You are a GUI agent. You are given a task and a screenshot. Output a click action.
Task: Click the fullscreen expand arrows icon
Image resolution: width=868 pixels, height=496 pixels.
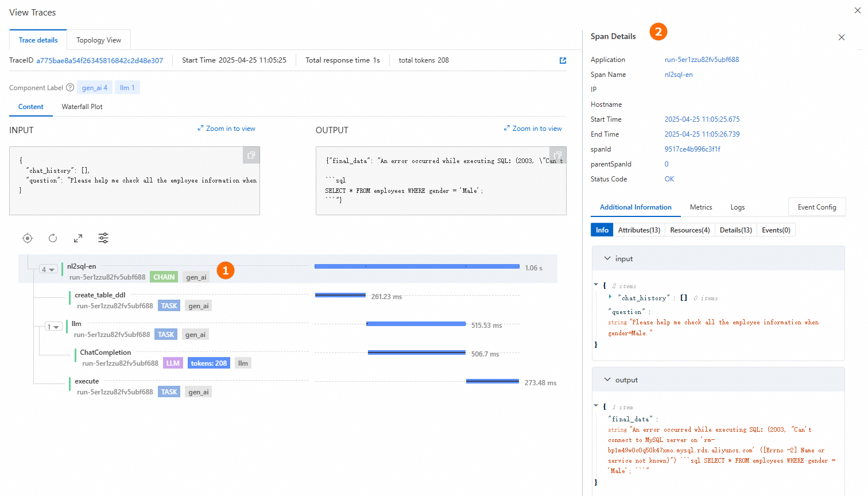[78, 238]
